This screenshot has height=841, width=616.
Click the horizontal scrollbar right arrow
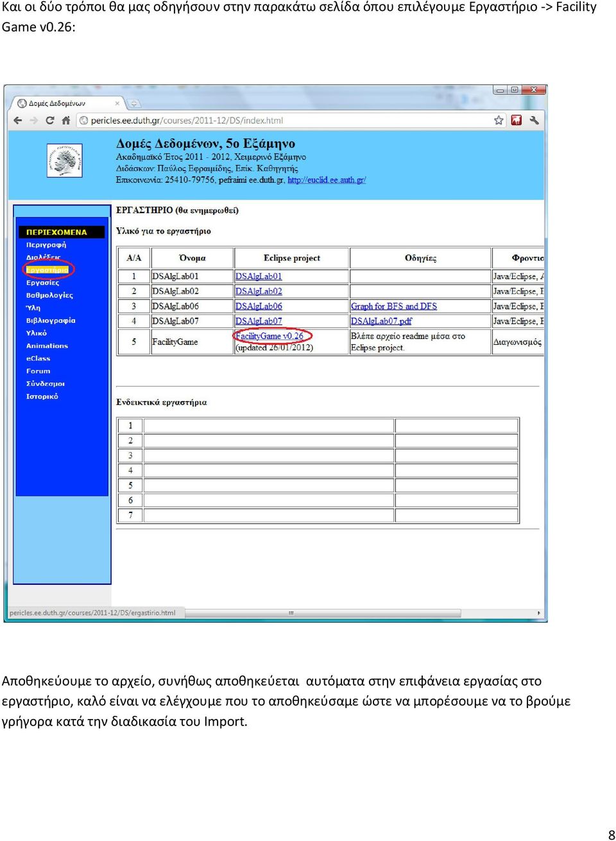pyautogui.click(x=538, y=613)
